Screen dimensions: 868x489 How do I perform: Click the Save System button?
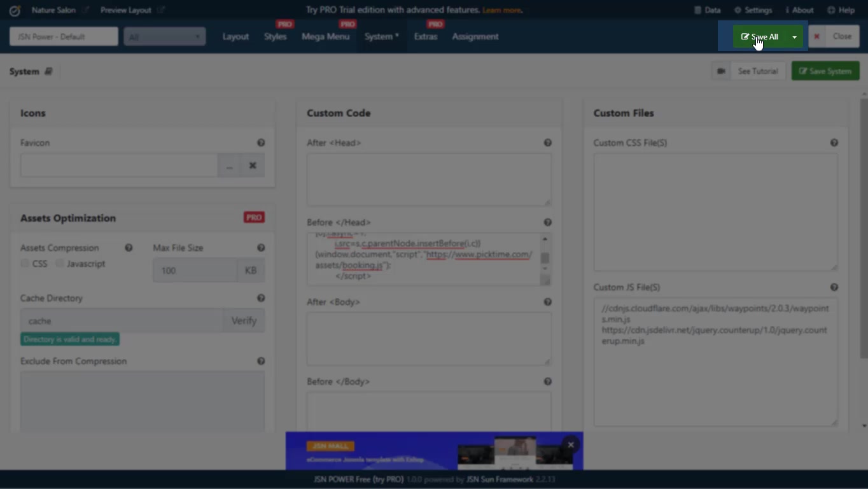pyautogui.click(x=825, y=71)
